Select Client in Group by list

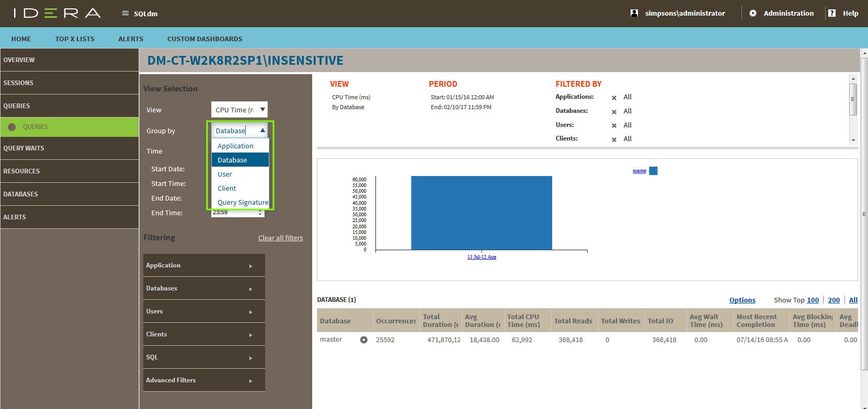click(x=240, y=188)
